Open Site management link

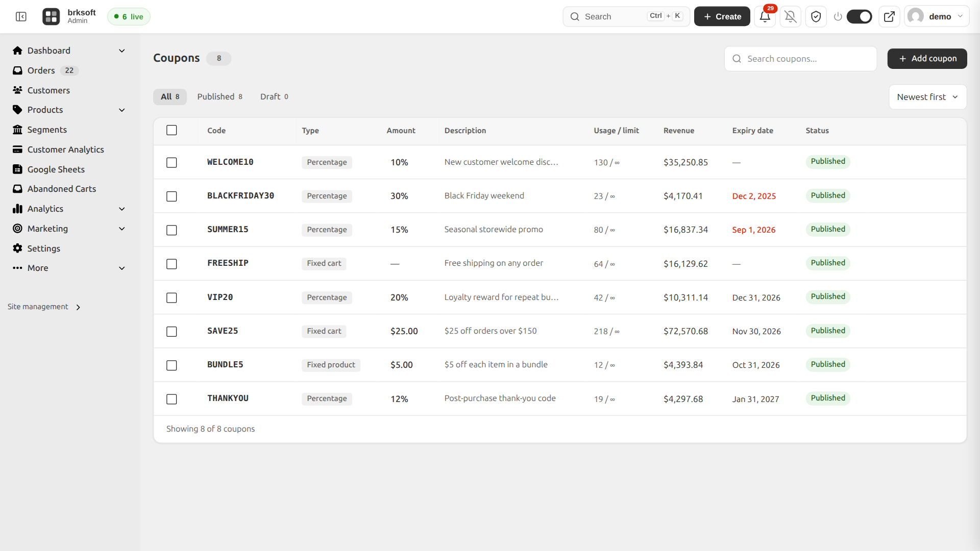point(44,307)
